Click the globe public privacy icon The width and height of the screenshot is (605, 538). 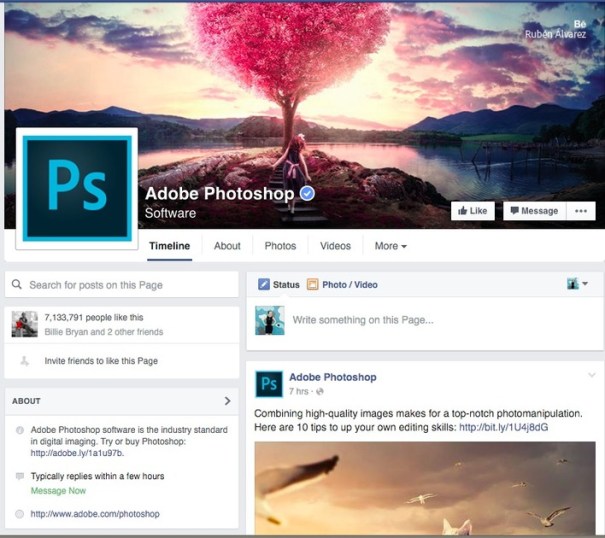[319, 392]
